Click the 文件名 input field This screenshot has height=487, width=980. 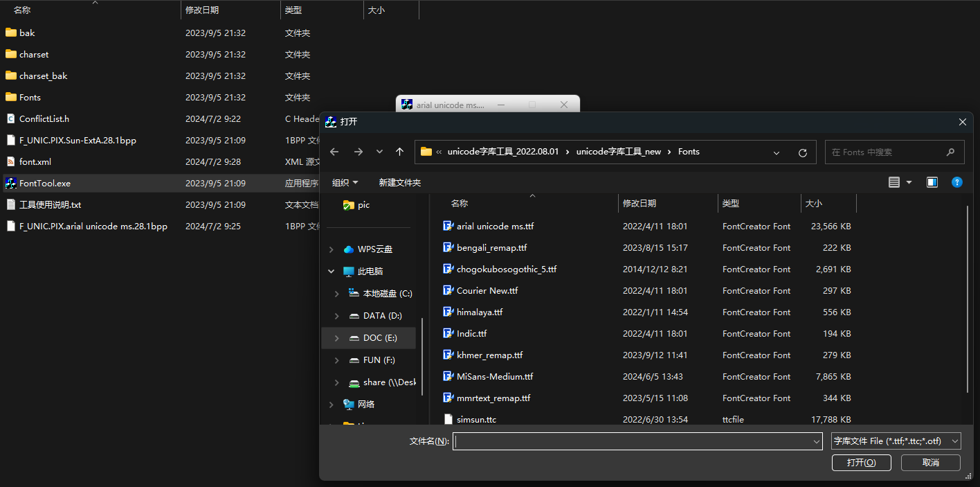pos(637,441)
